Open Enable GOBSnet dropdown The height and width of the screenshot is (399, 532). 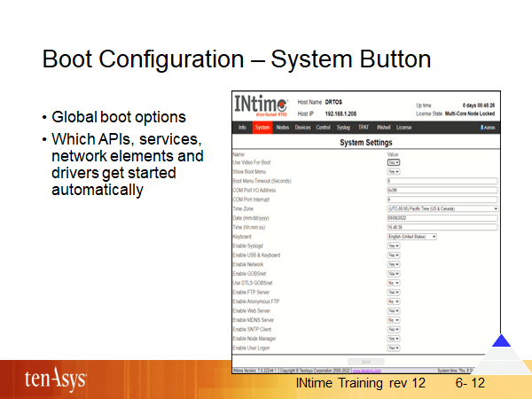tap(394, 273)
